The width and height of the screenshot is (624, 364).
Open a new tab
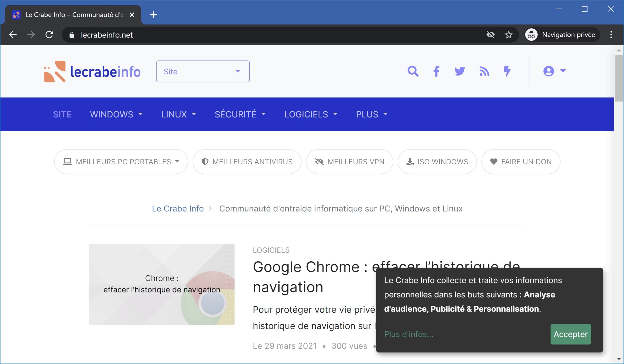click(153, 15)
